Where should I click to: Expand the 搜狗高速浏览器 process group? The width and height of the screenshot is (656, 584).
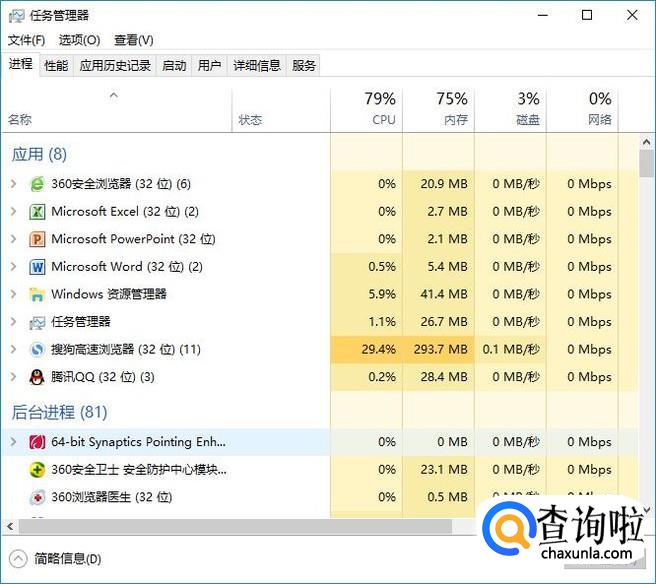click(x=13, y=349)
